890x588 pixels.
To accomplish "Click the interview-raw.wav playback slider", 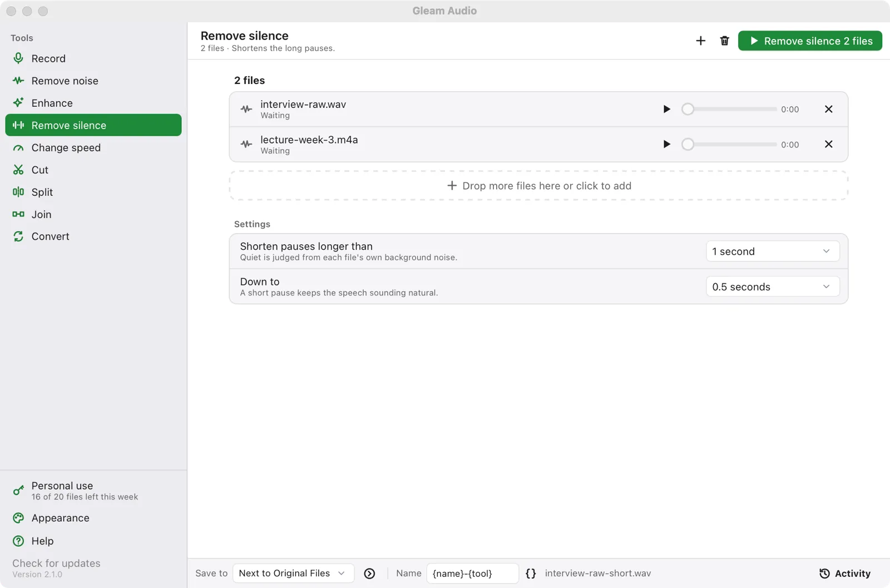I will tap(729, 109).
